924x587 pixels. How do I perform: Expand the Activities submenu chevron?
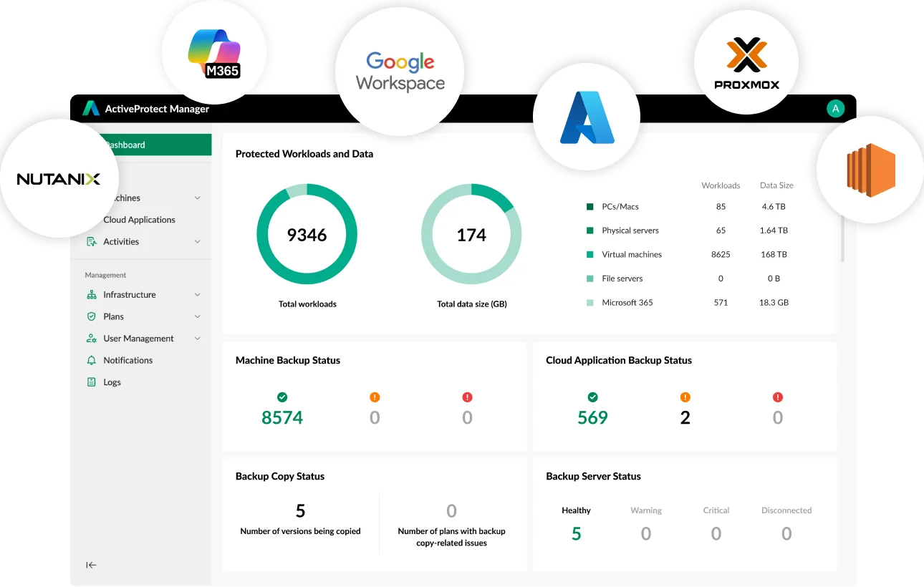tap(198, 242)
